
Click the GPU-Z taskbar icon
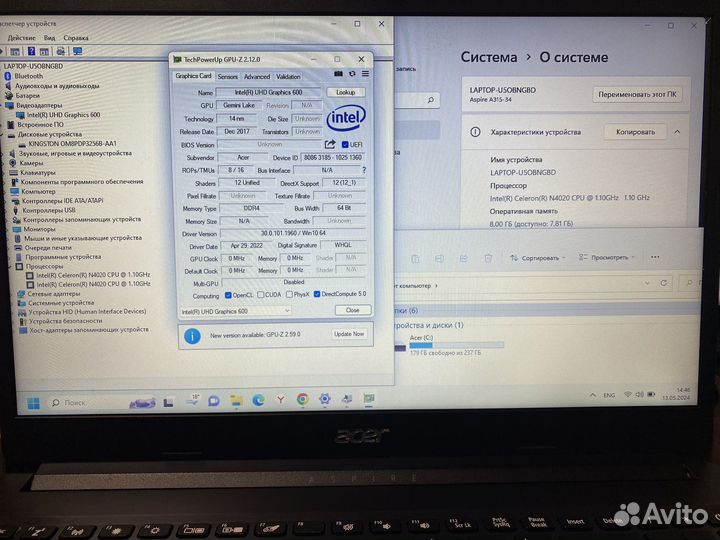tap(369, 398)
